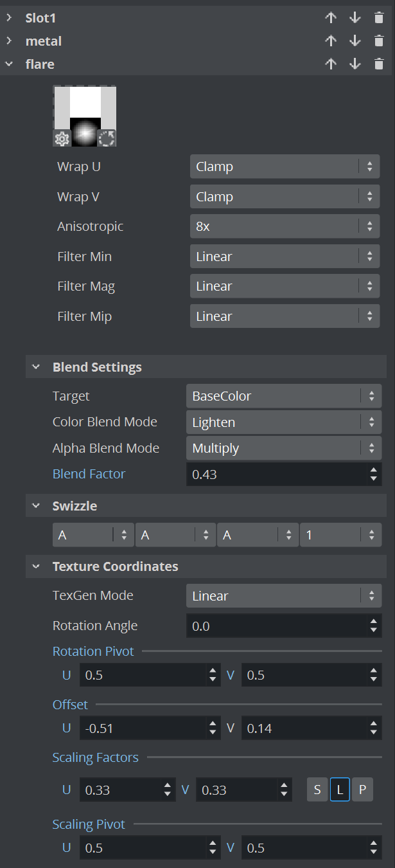The image size is (395, 868).
Task: Move the flare slot up
Action: pyautogui.click(x=331, y=64)
